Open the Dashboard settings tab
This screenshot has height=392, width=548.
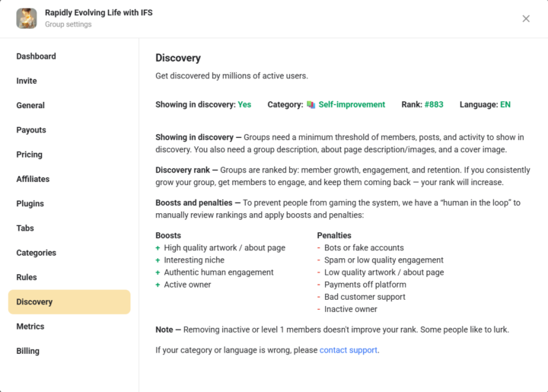[x=36, y=56]
